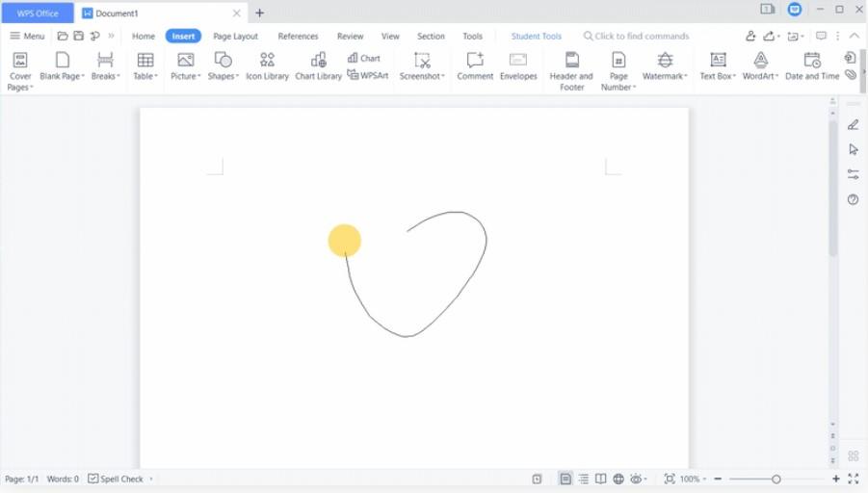Switch to Print Layout view
The height and width of the screenshot is (493, 868).
click(x=566, y=479)
